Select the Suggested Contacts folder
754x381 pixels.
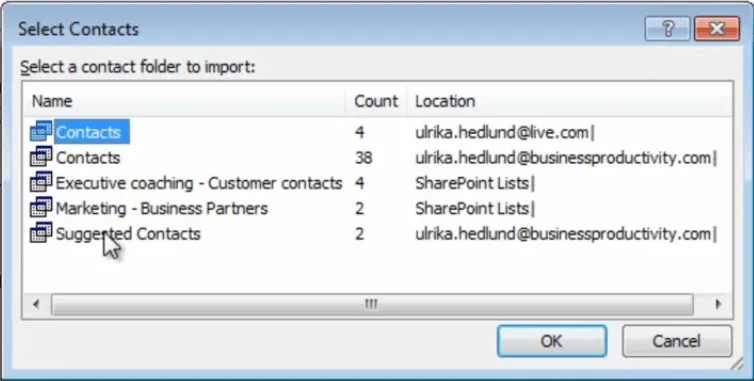128,234
